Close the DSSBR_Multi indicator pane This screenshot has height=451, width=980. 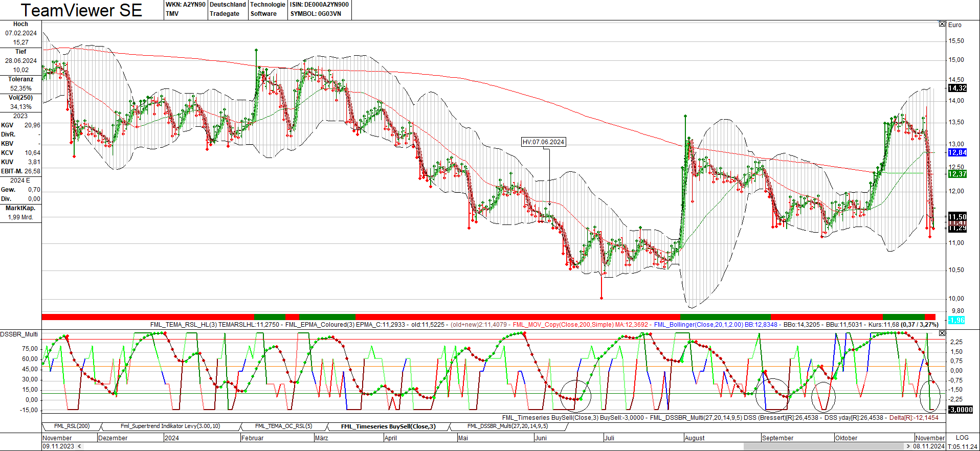(x=942, y=333)
